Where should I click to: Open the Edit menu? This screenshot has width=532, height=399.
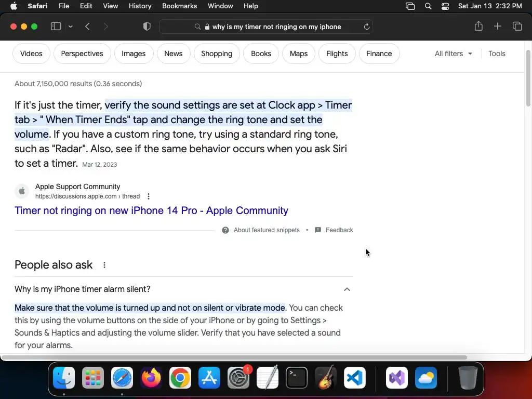pyautogui.click(x=86, y=6)
